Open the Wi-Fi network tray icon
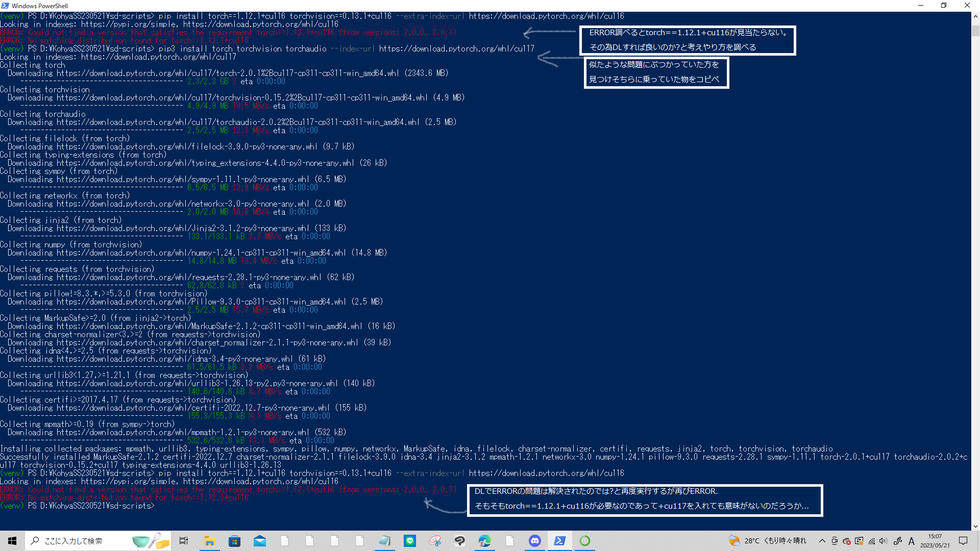Screen dimensions: 980x551 point(872,541)
